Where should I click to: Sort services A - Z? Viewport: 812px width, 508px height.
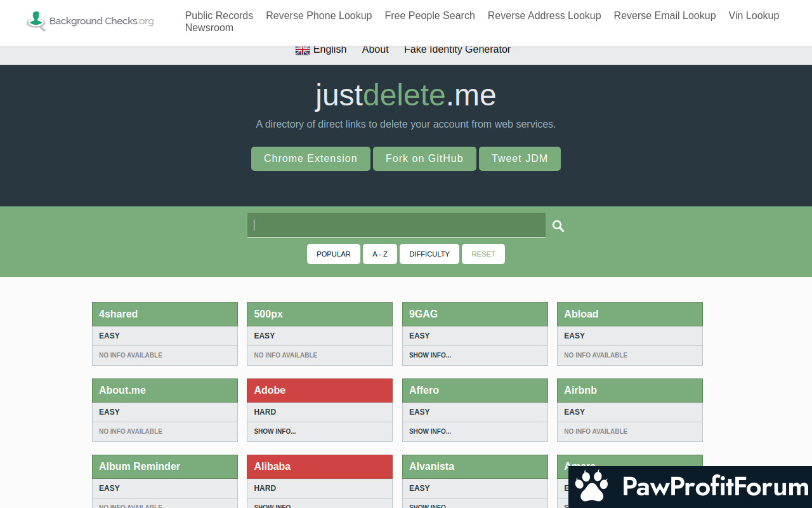tap(380, 254)
